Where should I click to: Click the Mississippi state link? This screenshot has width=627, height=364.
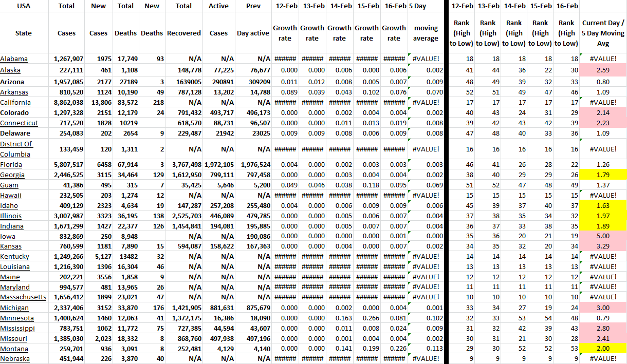17,328
